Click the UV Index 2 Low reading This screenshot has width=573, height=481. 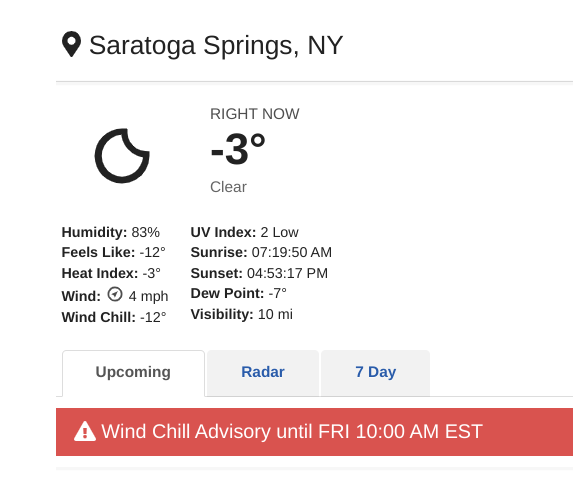[x=244, y=232]
